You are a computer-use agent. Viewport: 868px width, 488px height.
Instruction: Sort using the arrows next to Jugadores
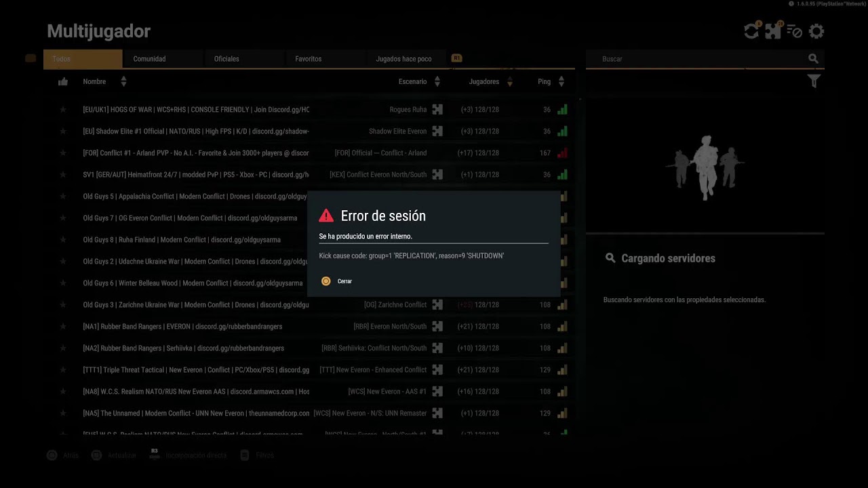point(509,81)
